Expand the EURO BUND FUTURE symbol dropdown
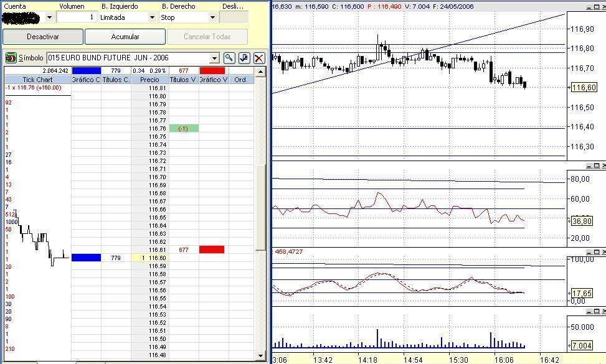606x364 pixels. (214, 58)
